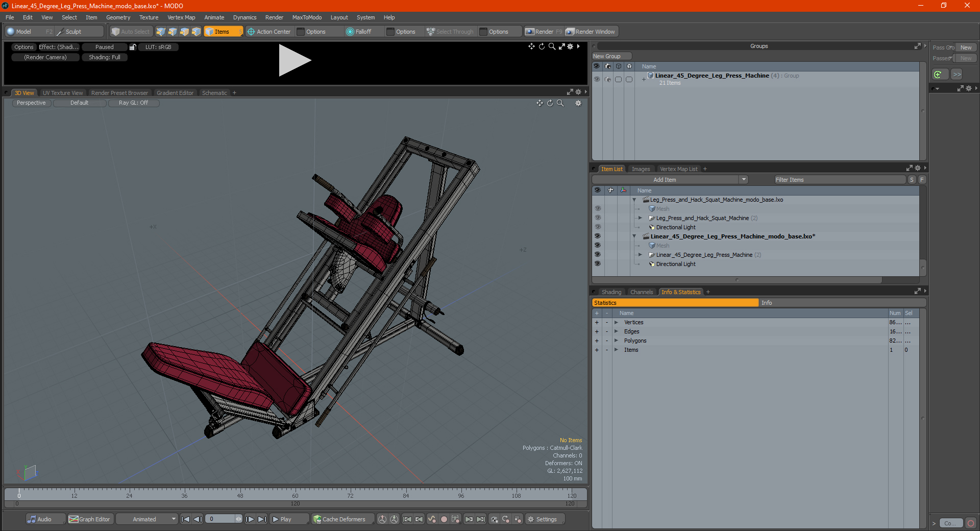Toggle visibility of Linear_45_Degree_Leg_Press_Machine group
The image size is (980, 531).
pyautogui.click(x=597, y=79)
